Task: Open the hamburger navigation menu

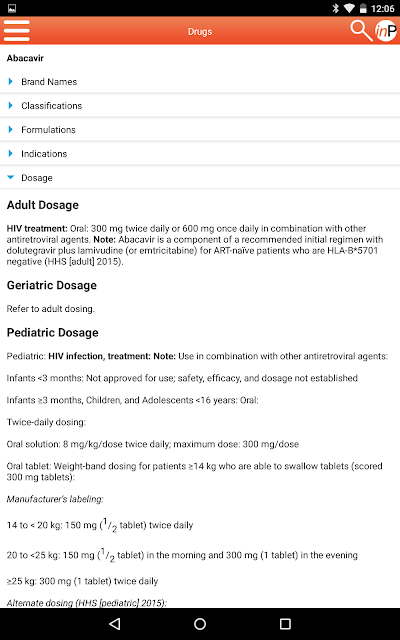Action: click(x=16, y=31)
